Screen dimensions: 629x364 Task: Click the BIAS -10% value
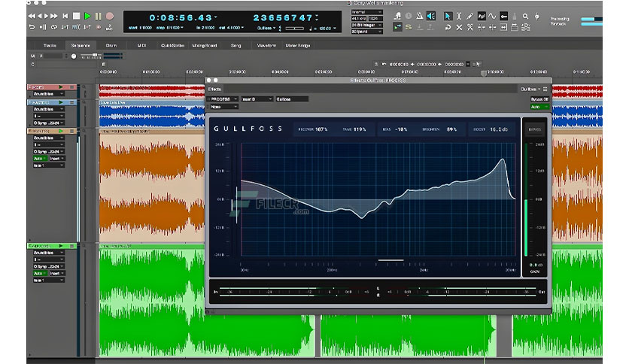click(x=401, y=129)
